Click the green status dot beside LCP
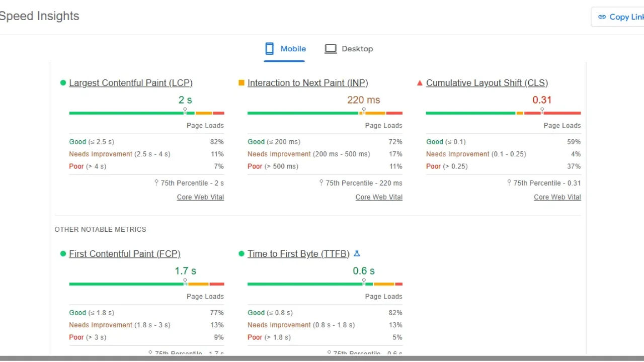The width and height of the screenshot is (644, 362). click(x=63, y=82)
